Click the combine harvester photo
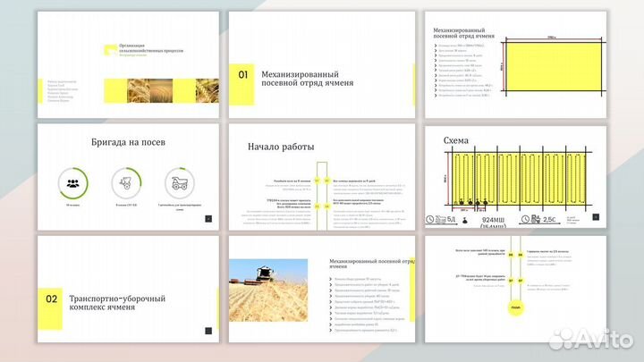 point(268,290)
